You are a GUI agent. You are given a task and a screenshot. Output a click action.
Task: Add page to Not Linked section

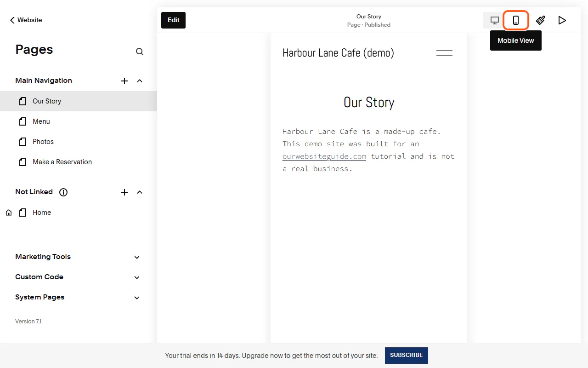[124, 192]
